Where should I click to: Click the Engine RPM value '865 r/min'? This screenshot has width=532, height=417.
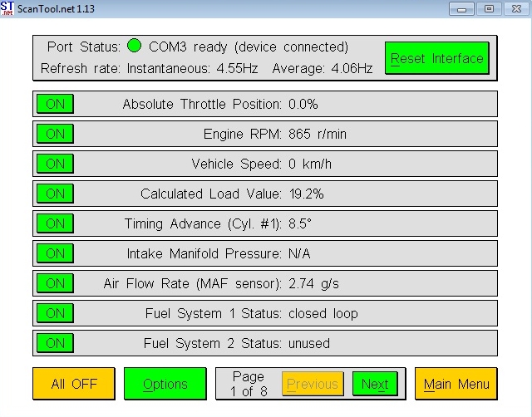(318, 135)
